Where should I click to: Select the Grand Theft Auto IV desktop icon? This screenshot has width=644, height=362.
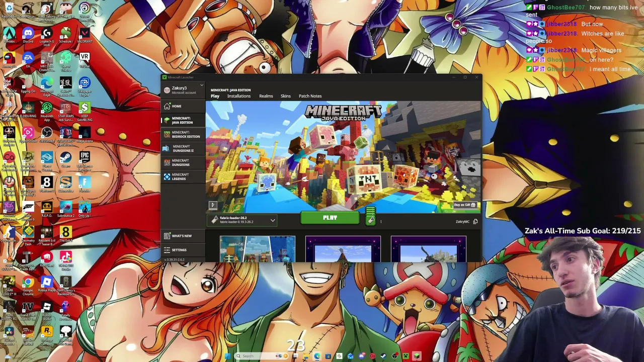click(28, 309)
